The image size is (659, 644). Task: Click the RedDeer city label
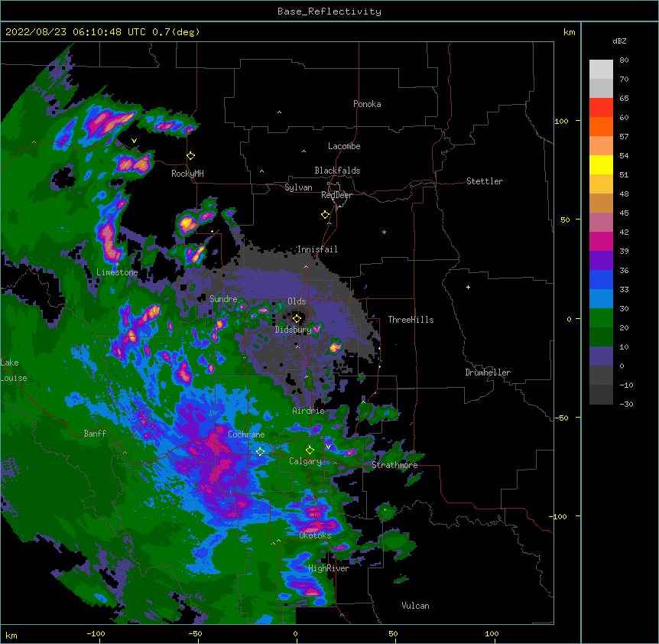click(x=336, y=195)
